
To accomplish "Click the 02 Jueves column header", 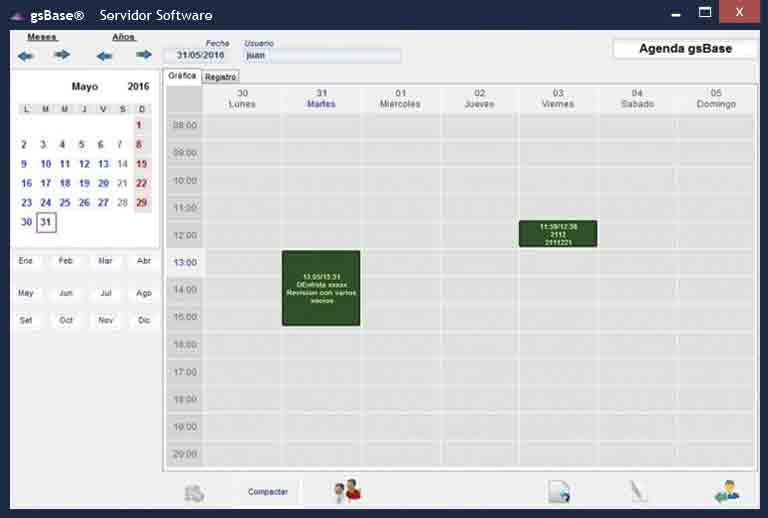I will click(479, 99).
